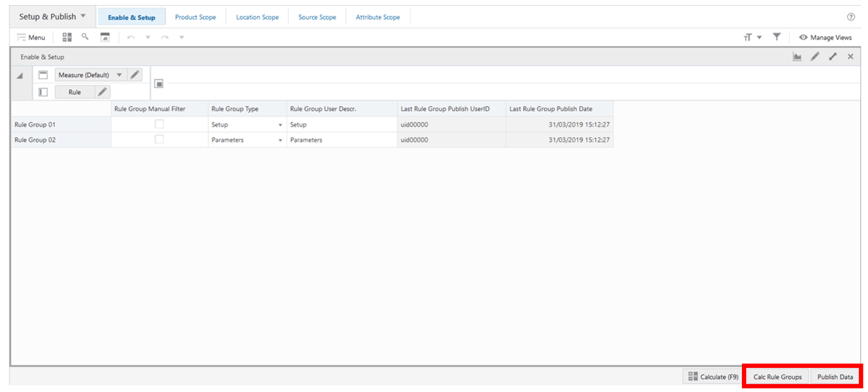
Task: Open the Rule Group Type dropdown for Rule Group 01
Action: pos(279,124)
